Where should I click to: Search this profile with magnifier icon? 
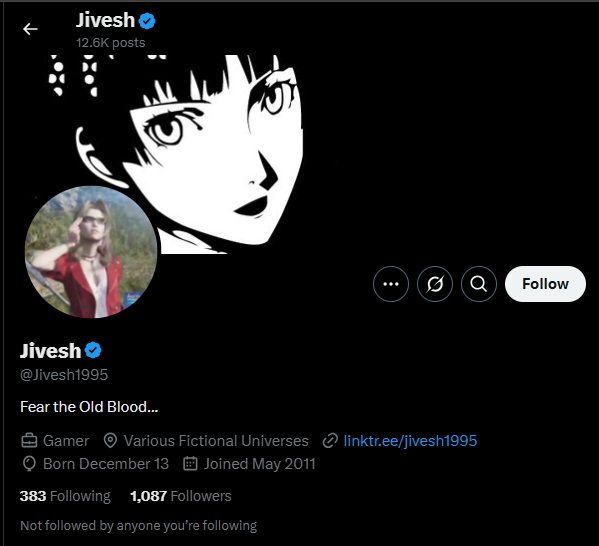(479, 284)
